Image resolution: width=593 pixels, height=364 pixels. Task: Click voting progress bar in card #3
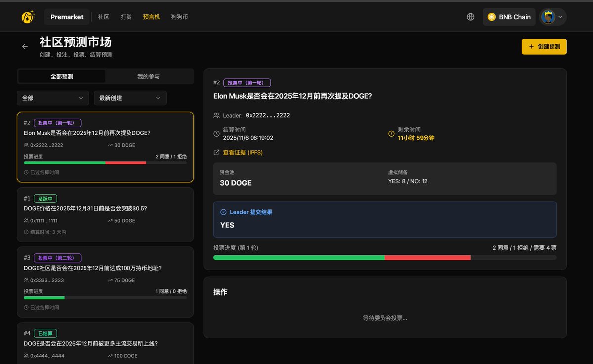coord(105,297)
